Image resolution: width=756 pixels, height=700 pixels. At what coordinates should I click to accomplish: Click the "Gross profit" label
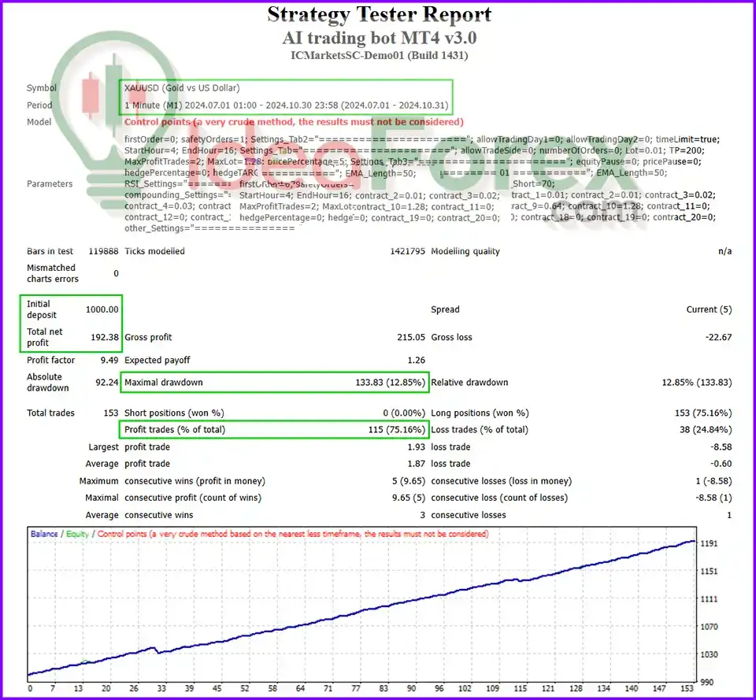(x=148, y=338)
